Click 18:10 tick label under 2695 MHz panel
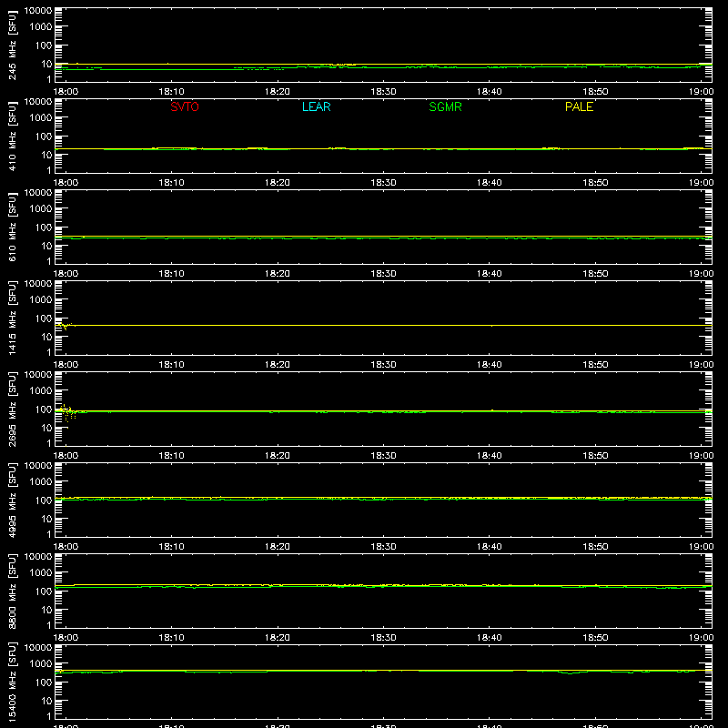728x728 pixels. [x=171, y=456]
